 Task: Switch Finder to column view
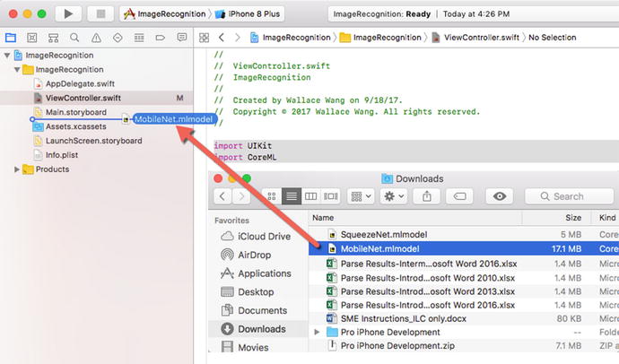click(311, 196)
